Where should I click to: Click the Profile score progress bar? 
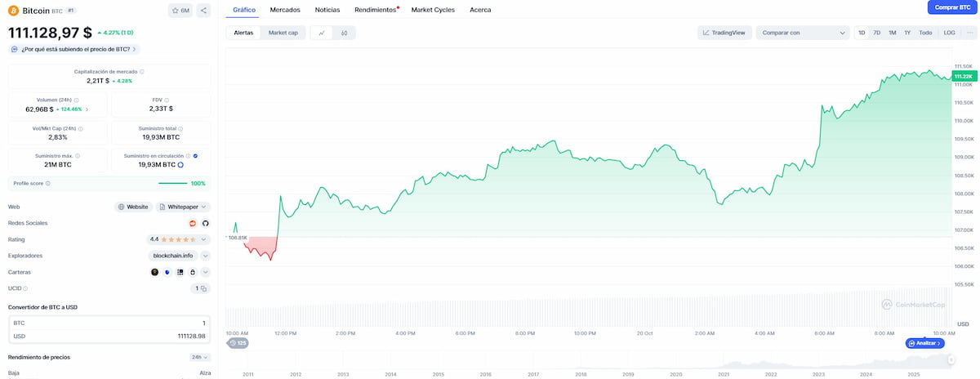click(172, 184)
